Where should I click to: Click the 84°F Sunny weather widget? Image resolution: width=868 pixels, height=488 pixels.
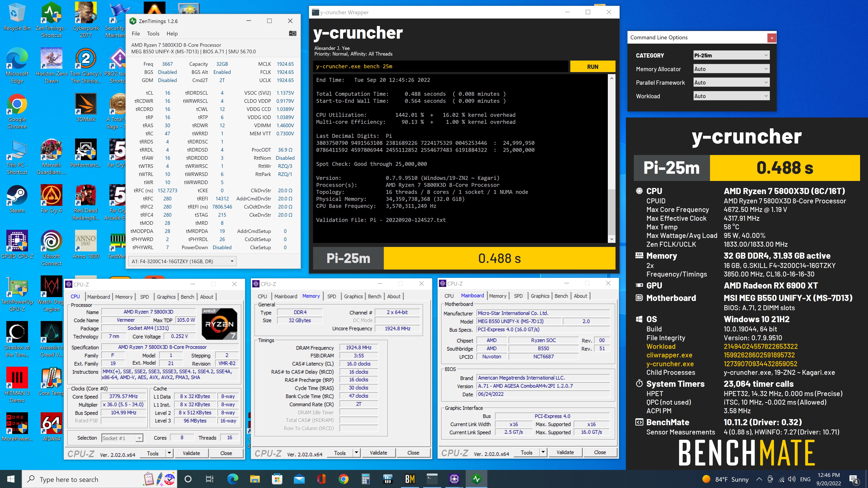(x=725, y=479)
